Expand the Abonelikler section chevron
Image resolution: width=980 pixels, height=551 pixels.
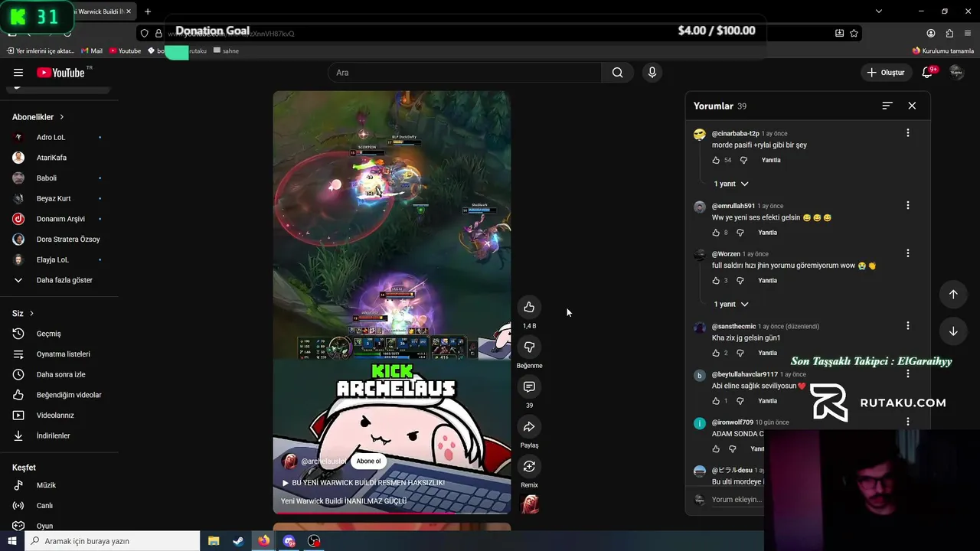(62, 117)
